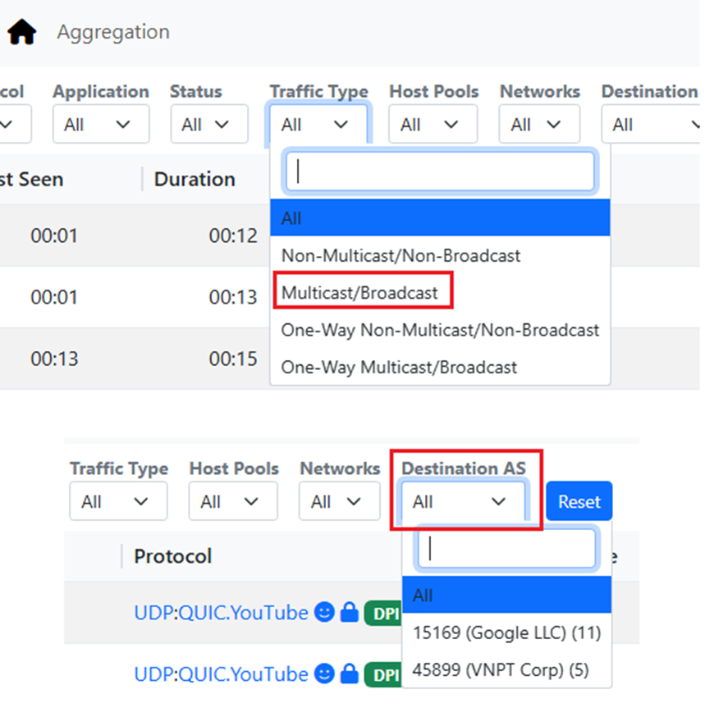
Task: Open the Application filter dropdown
Action: coord(101,125)
